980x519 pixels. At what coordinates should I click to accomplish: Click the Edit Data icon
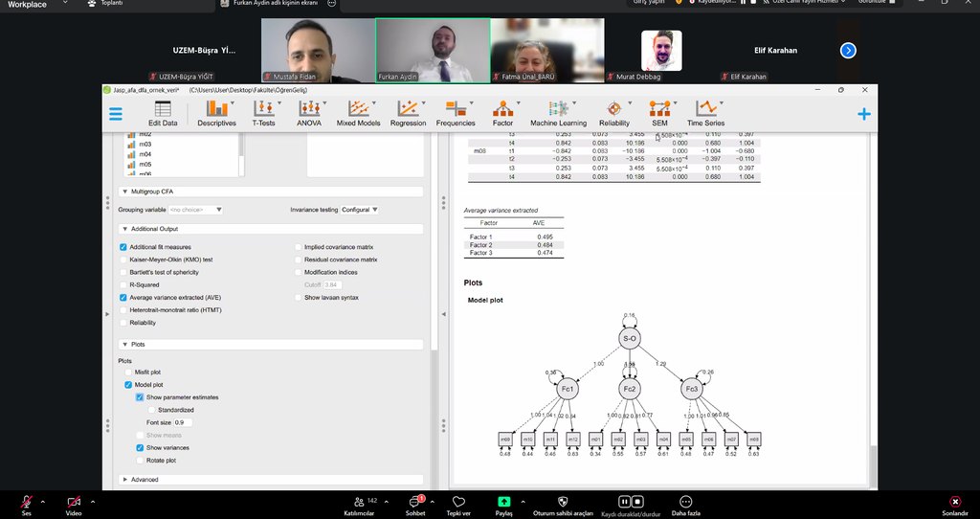(163, 113)
